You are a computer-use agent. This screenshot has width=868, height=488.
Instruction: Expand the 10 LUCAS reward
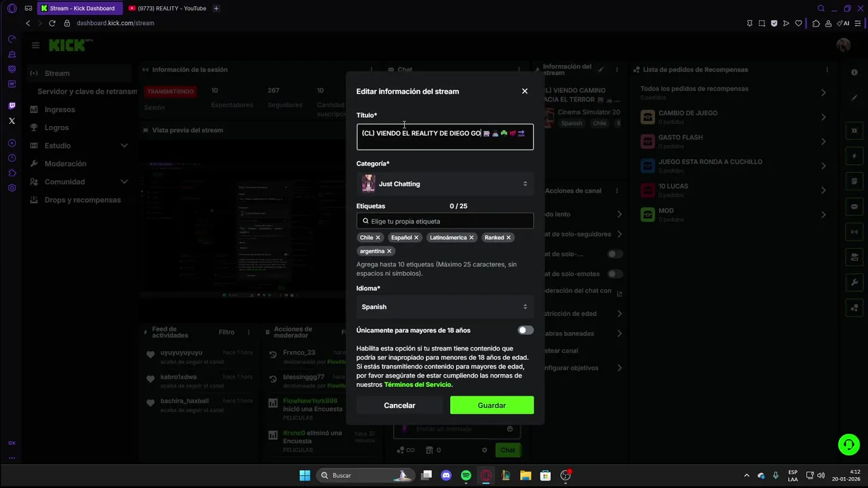coord(823,190)
